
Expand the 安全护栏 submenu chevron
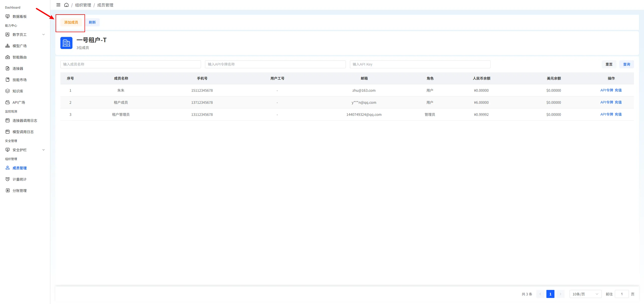click(x=44, y=150)
